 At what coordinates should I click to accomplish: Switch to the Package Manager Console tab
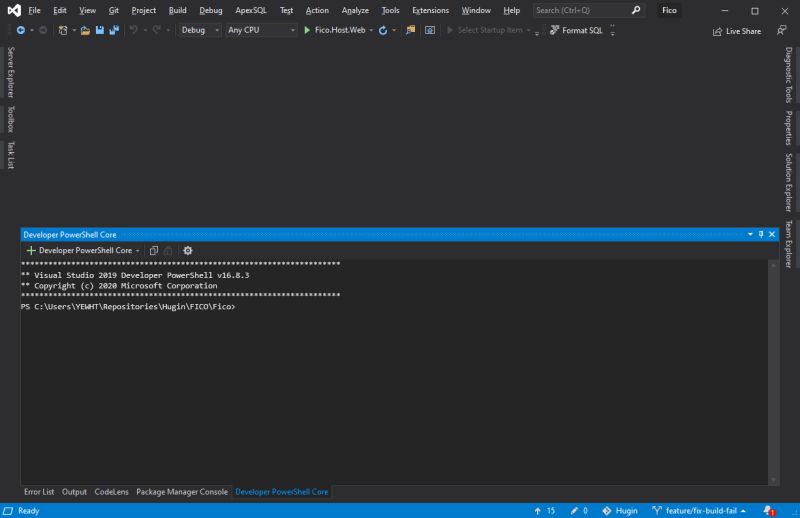coord(182,492)
